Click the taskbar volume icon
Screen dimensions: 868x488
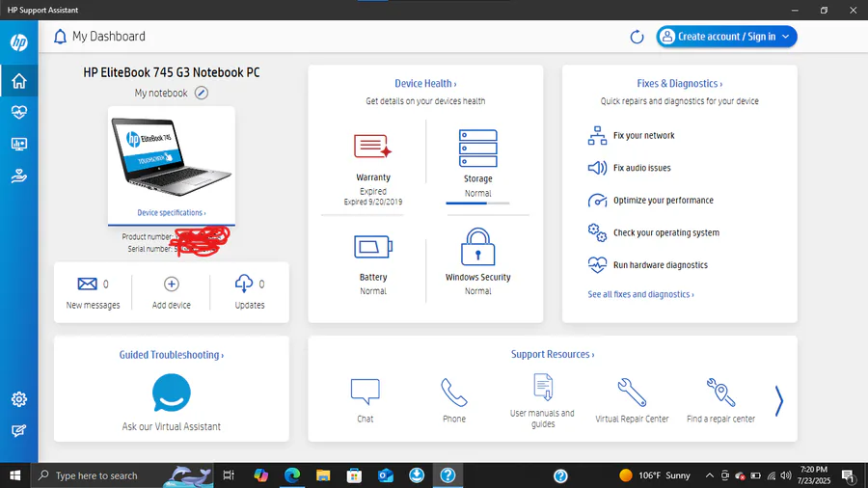tap(786, 475)
